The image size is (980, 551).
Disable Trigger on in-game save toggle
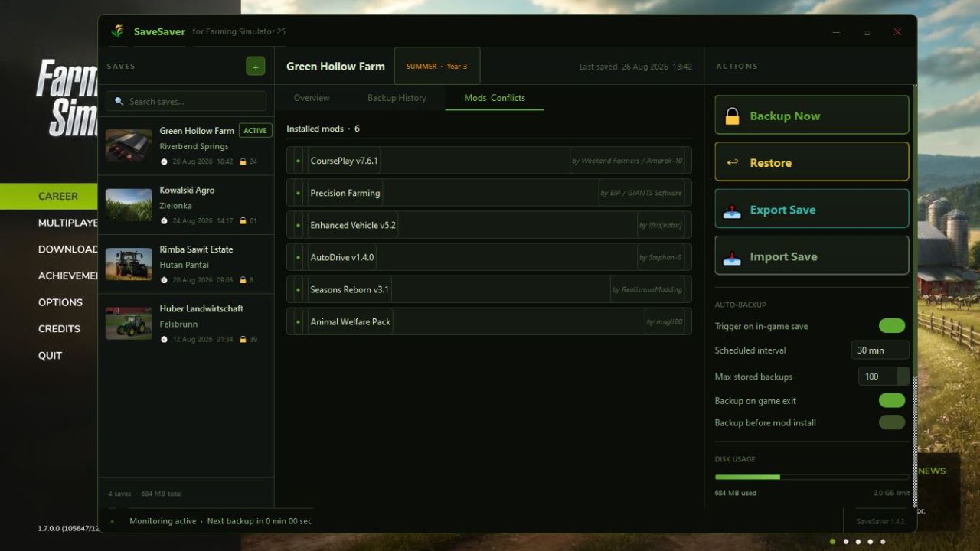pos(892,326)
